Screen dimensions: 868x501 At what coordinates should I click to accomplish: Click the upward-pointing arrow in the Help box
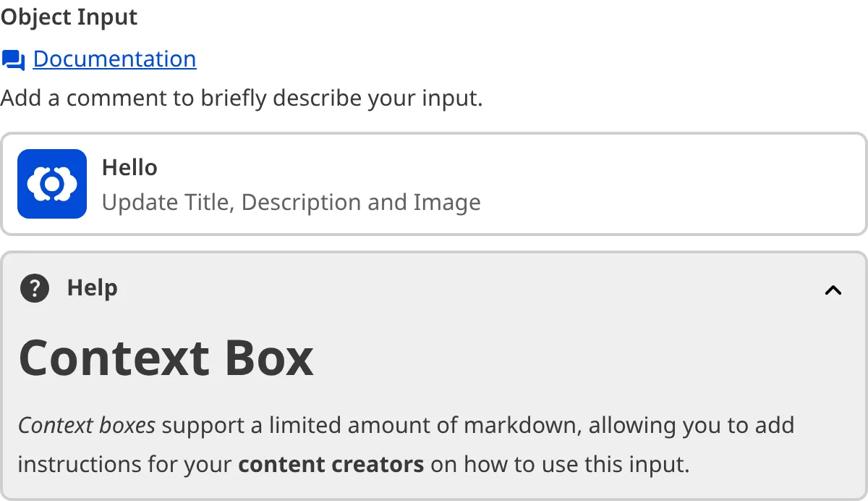pos(833,290)
